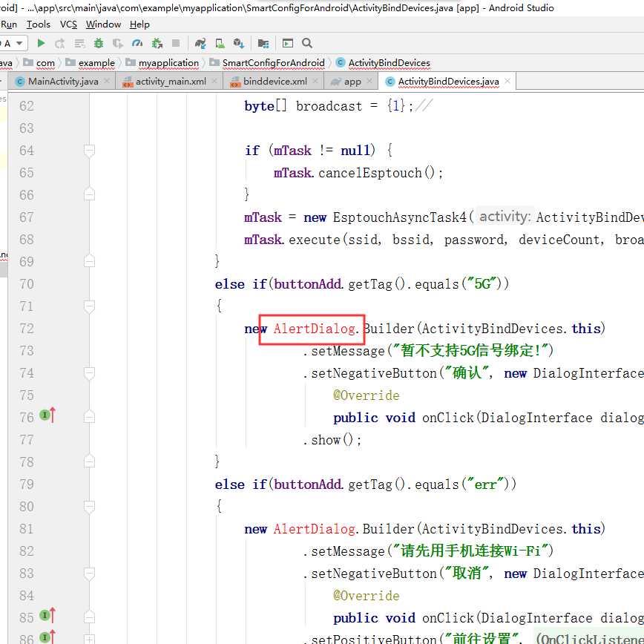Click override gutter icon on line 76
This screenshot has height=644, width=644.
point(47,415)
